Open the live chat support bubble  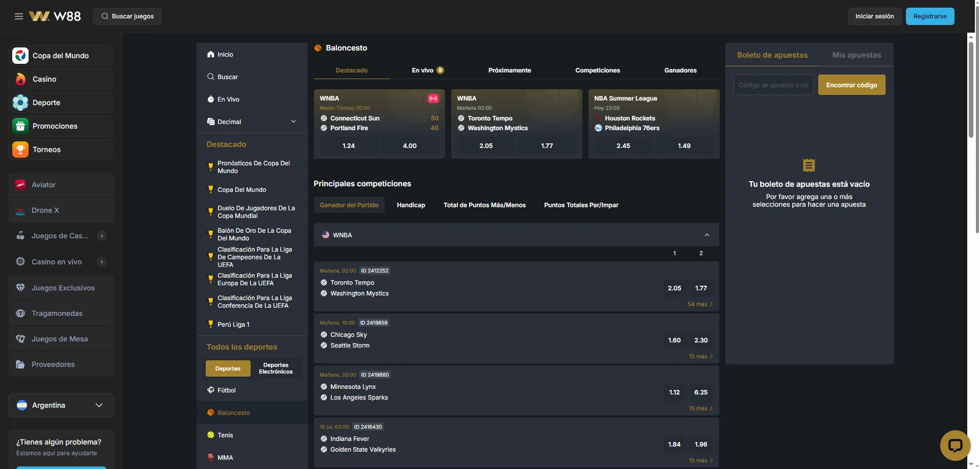955,446
